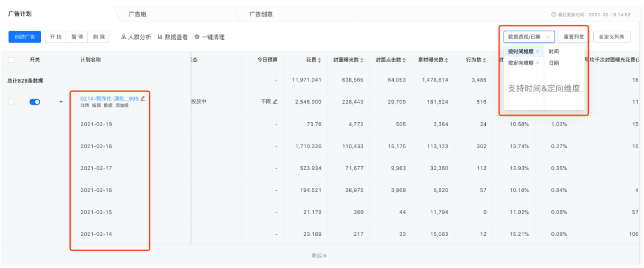Open 数据查看 chart icon in toolbar
The image size is (644, 268).
coord(160,37)
